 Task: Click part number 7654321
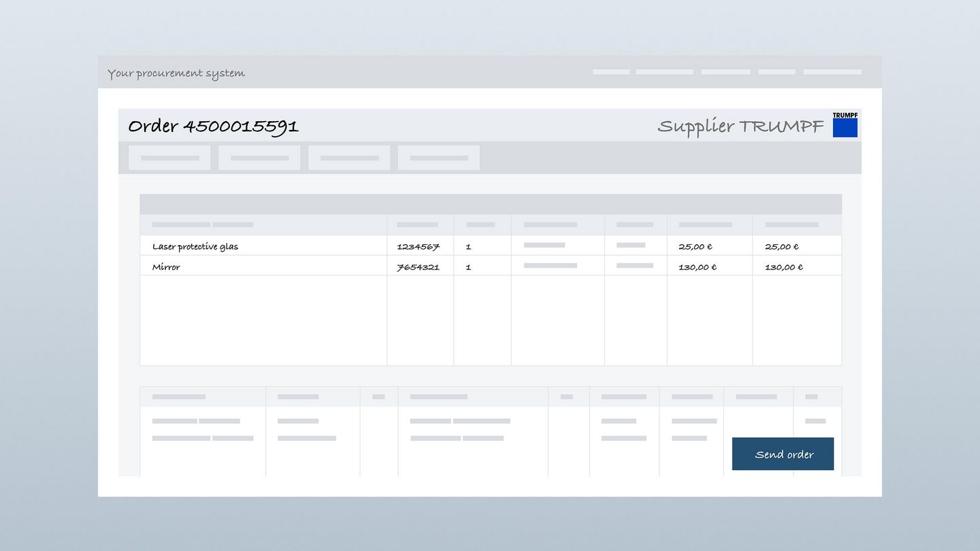click(x=418, y=267)
